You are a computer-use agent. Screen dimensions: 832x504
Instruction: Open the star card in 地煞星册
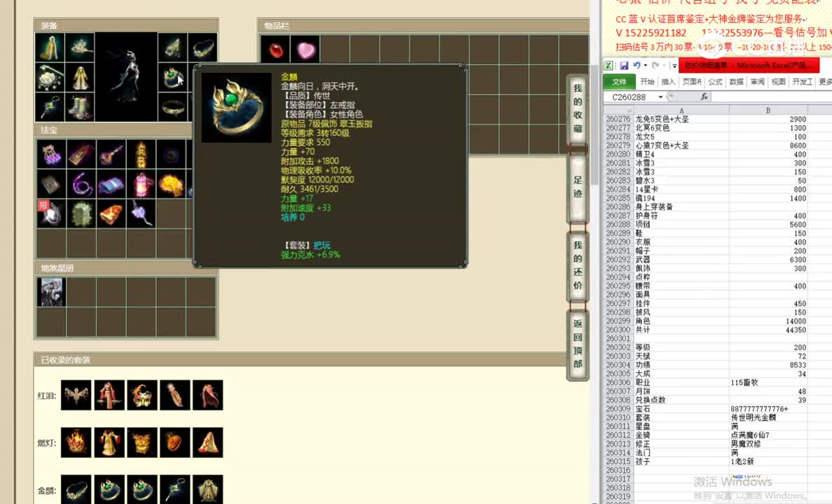point(51,292)
